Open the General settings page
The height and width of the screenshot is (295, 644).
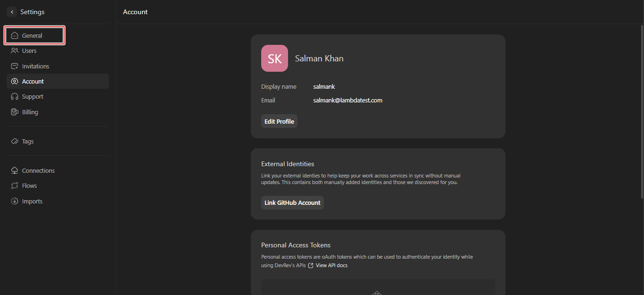click(x=32, y=36)
